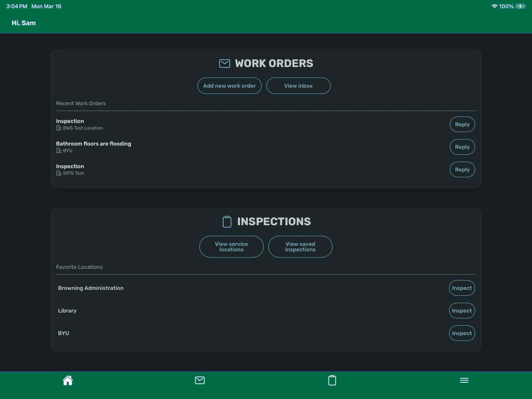This screenshot has height=399, width=532.
Task: Reply to the 5975 Test inspection
Action: coord(462,170)
